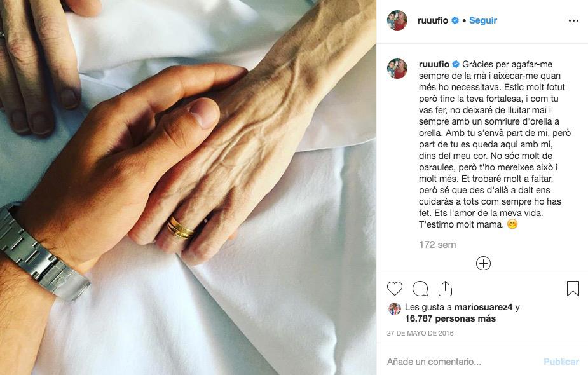
Task: View the 16.787 personas más likes list
Action: click(x=450, y=319)
